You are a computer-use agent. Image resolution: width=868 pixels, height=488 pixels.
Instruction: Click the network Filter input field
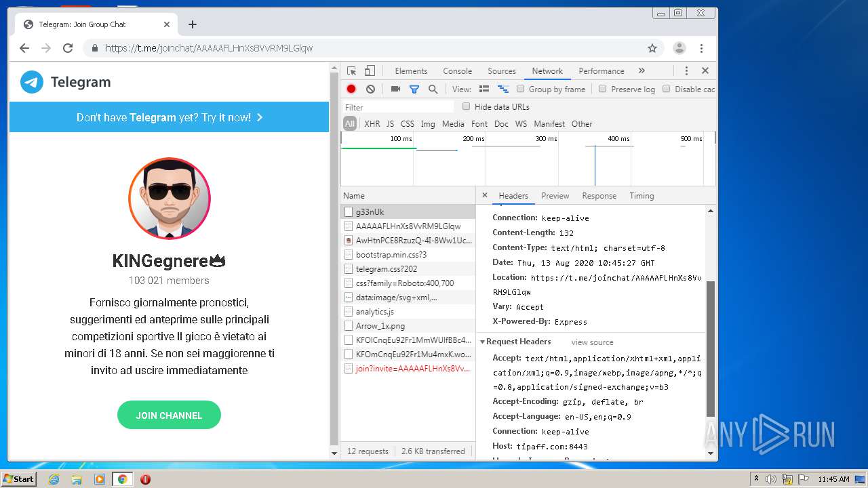click(399, 107)
